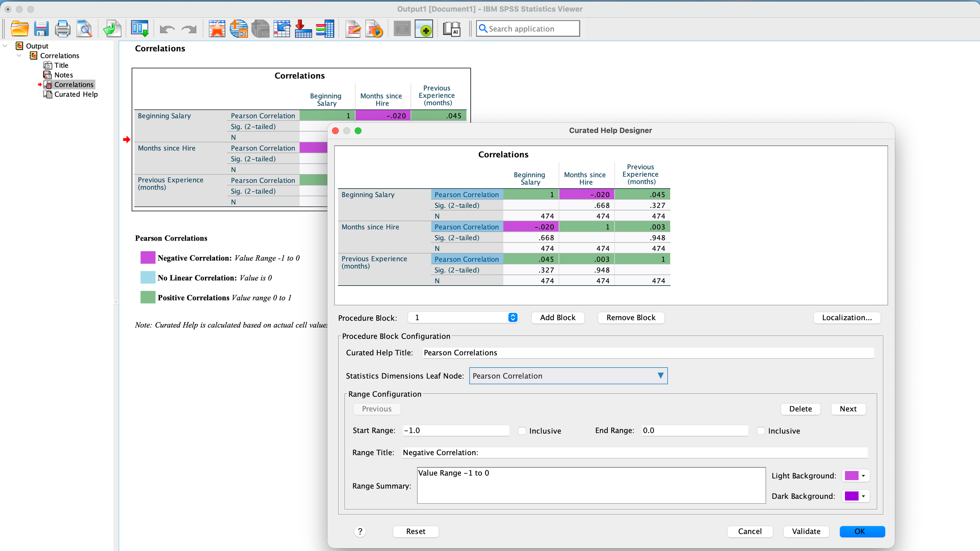Screen dimensions: 980x551
Task: Click the No Linear Correlation legend entry
Action: tap(207, 278)
